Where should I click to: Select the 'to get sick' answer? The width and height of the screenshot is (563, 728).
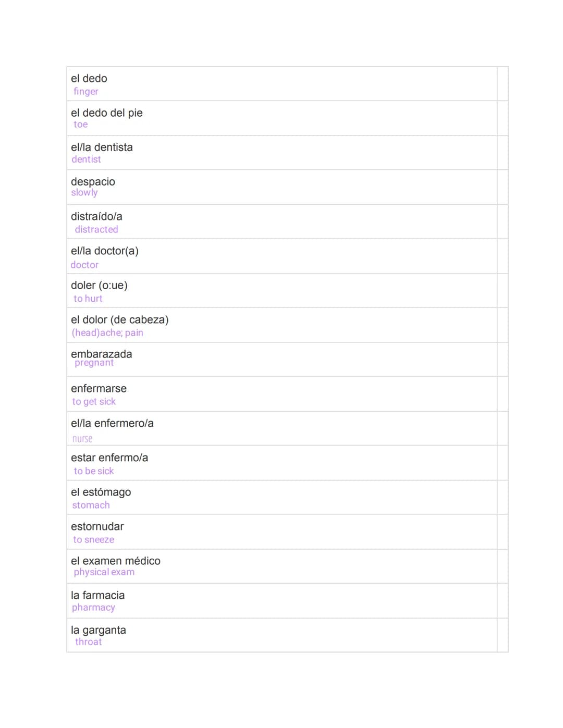[94, 402]
